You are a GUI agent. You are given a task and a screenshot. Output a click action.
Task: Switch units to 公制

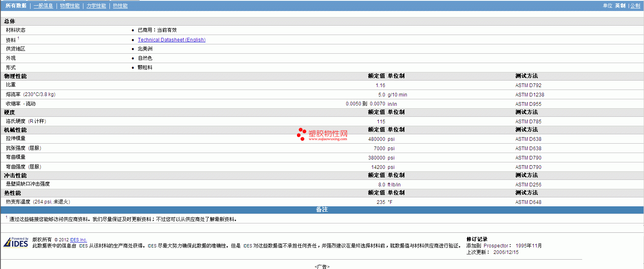tap(635, 6)
